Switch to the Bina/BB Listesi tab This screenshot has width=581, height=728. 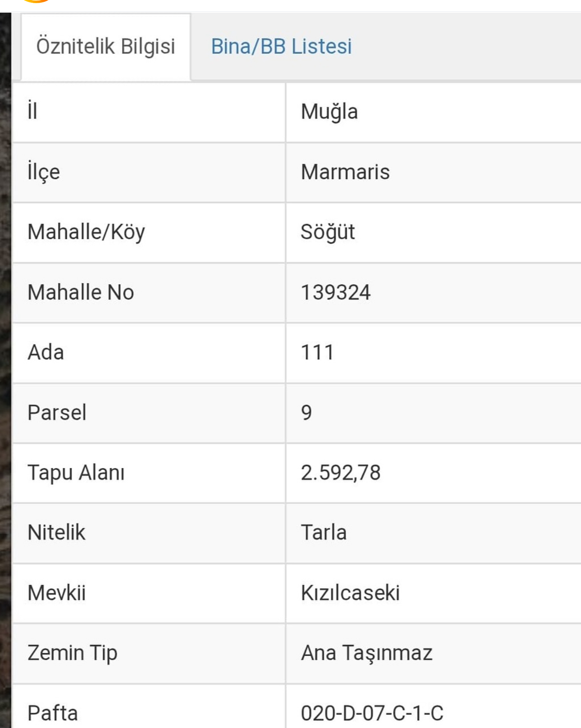(x=281, y=46)
